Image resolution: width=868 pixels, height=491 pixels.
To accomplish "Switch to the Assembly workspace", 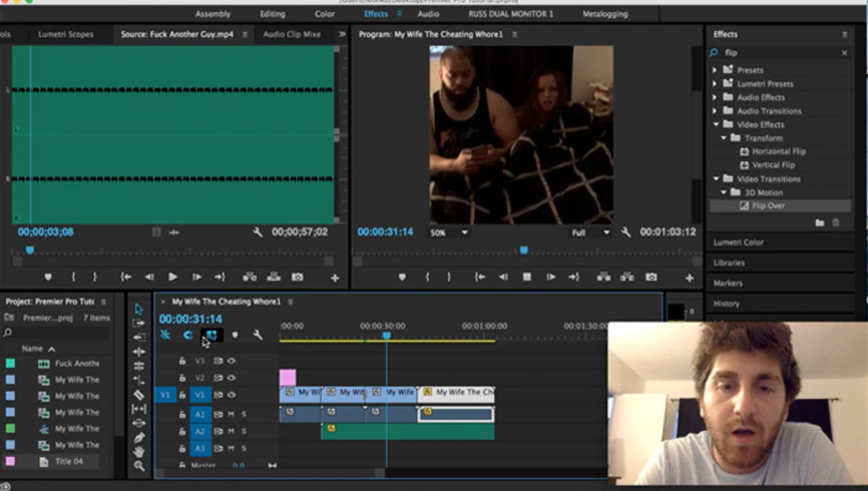I will pyautogui.click(x=212, y=14).
